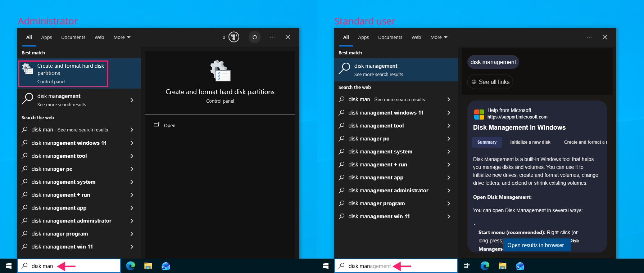The height and width of the screenshot is (273, 644).
Task: Click the 'disk management' chip in the Standard user panel
Action: [493, 62]
